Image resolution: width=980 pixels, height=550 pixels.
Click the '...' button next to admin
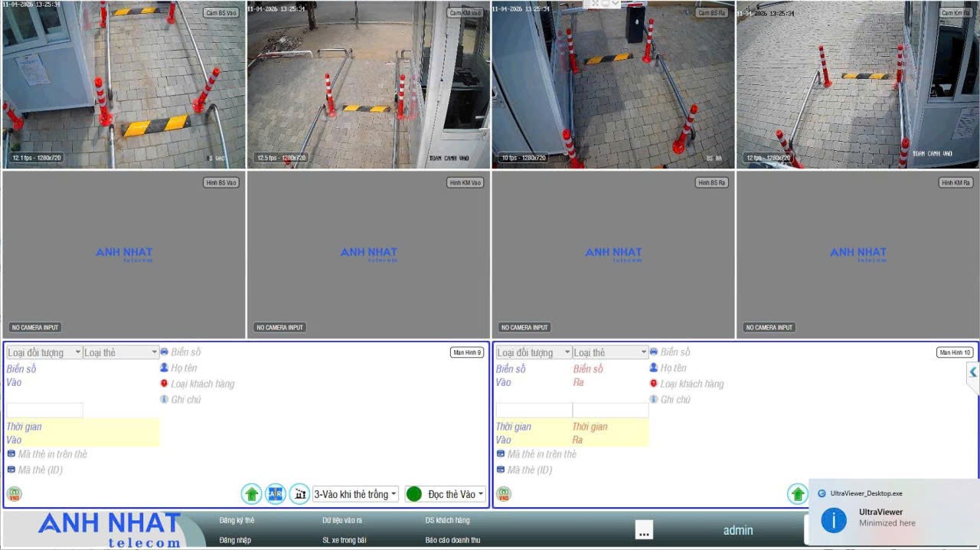[644, 530]
